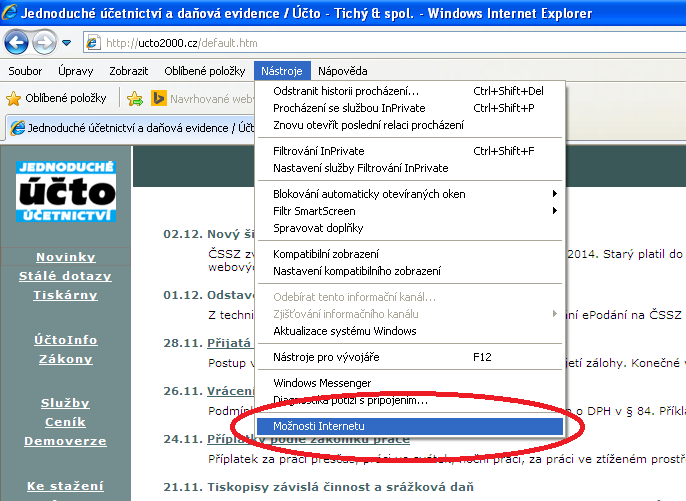Open the Ceník sidebar link
686x501 pixels.
(65, 422)
